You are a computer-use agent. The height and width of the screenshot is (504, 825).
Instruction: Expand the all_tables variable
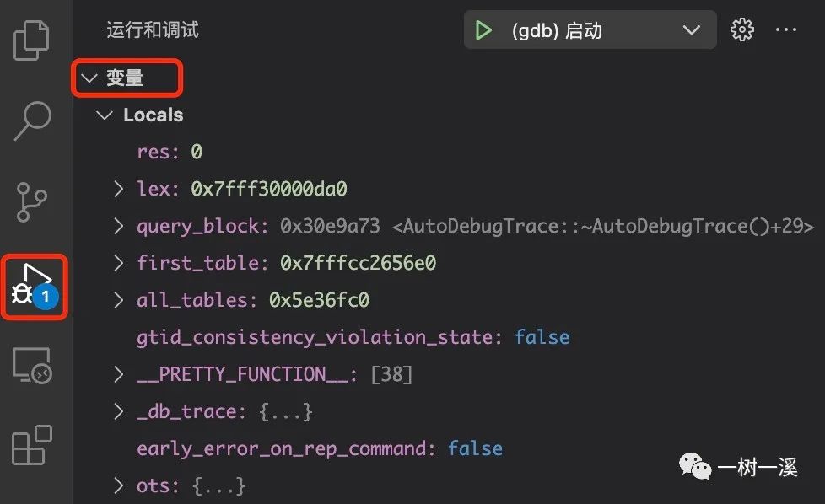[118, 300]
